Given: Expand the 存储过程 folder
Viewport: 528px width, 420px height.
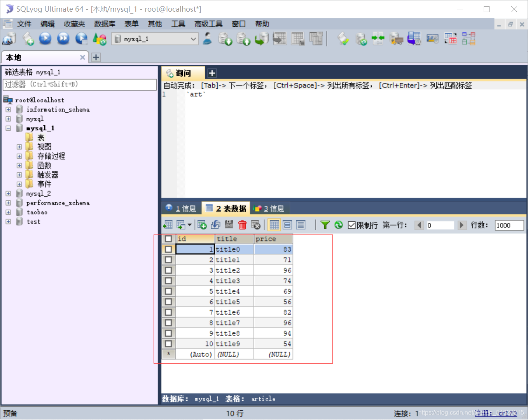Looking at the screenshot, I should click(x=19, y=156).
